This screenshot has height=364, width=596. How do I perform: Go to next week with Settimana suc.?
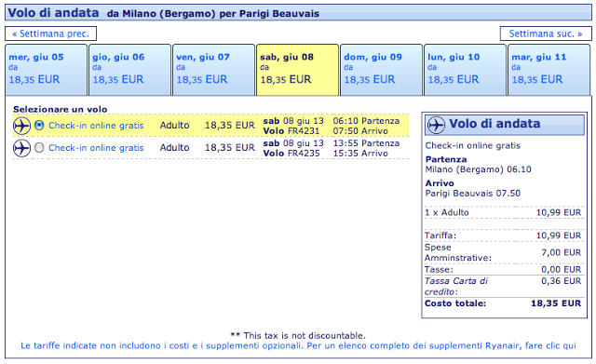[546, 34]
